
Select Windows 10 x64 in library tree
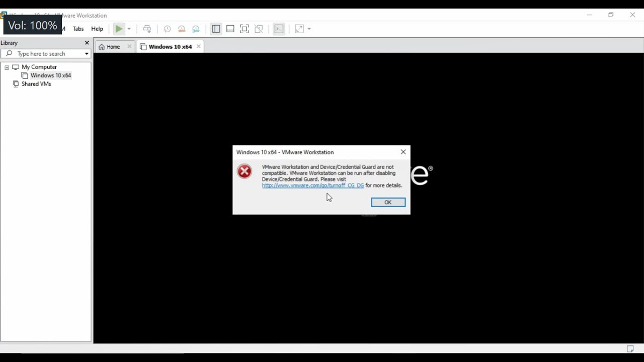[x=50, y=75]
